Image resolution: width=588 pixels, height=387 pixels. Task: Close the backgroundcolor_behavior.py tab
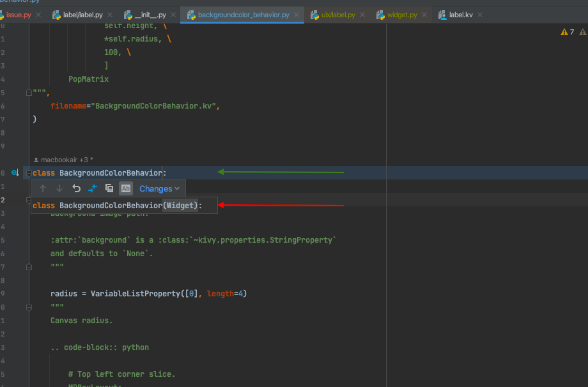point(297,15)
